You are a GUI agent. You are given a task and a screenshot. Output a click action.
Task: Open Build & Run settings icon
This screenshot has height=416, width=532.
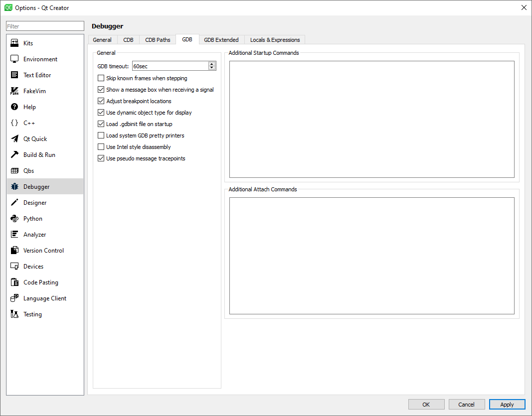tap(14, 154)
